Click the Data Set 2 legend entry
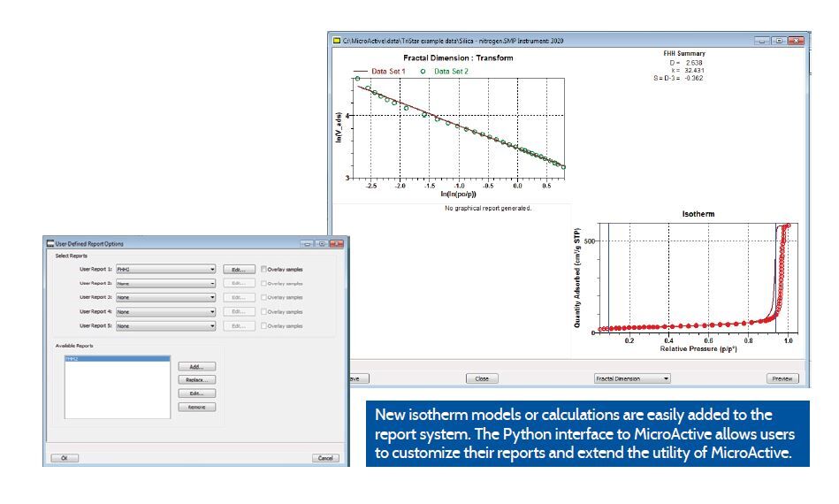 click(x=444, y=71)
